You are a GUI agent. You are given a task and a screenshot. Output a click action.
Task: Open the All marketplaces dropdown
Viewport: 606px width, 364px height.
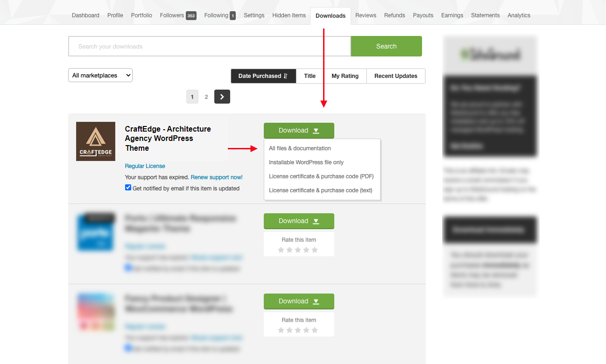coord(100,75)
